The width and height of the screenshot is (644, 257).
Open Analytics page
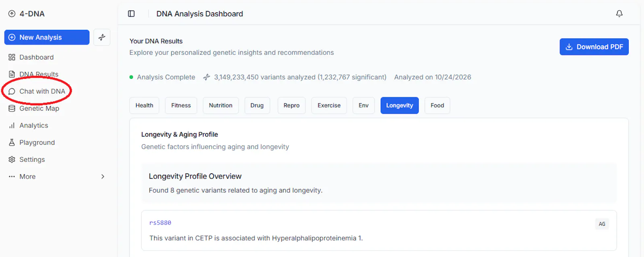[34, 125]
